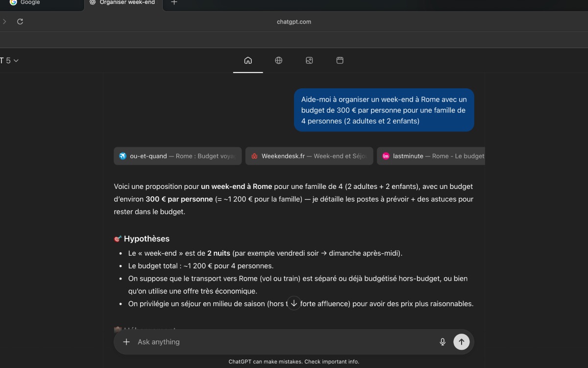Open the GPT 5 model dropdown
This screenshot has width=588, height=368.
tap(9, 60)
